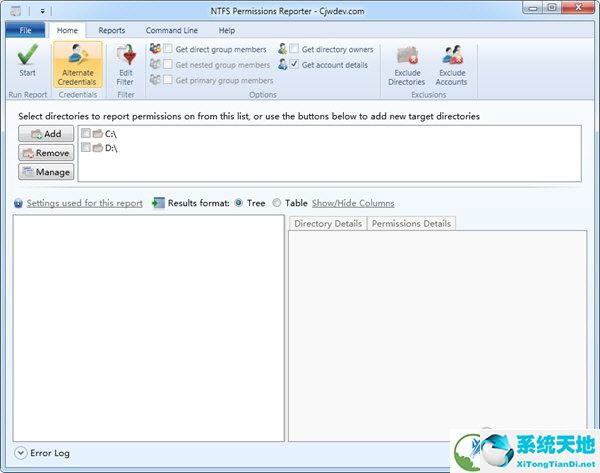Click the C:\ entry text
600x473 pixels.
tap(111, 134)
